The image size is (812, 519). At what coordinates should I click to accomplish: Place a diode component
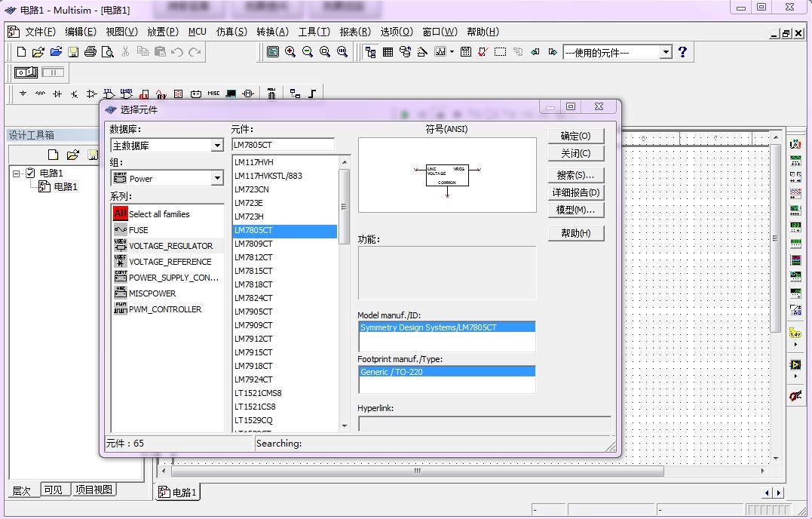57,94
